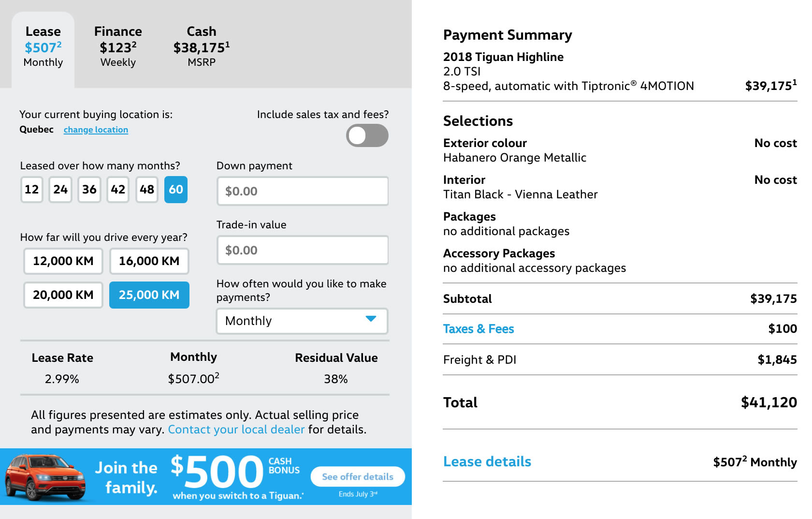Switch to the Cash MSRP tab
The width and height of the screenshot is (812, 519).
click(202, 46)
